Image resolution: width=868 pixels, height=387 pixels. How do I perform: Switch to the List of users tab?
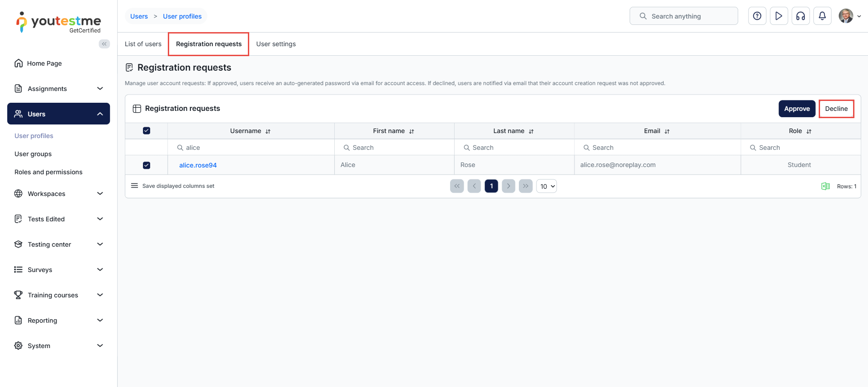(143, 44)
